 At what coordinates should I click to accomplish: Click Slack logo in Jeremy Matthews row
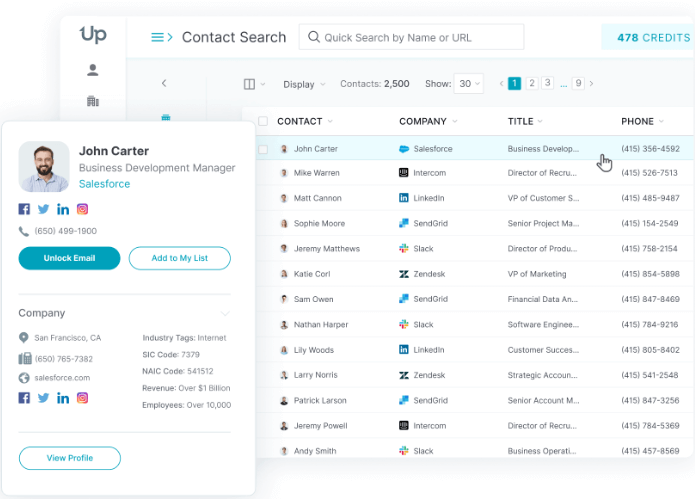403,248
